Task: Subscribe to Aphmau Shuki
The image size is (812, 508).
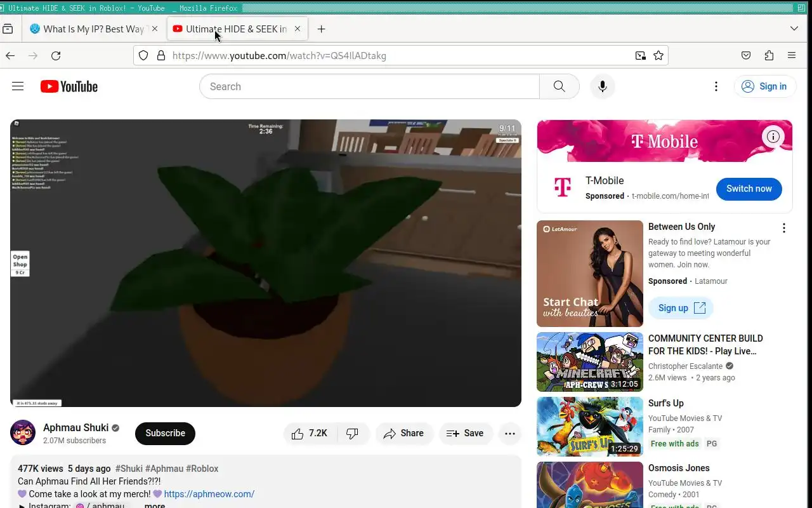Action: tap(165, 433)
